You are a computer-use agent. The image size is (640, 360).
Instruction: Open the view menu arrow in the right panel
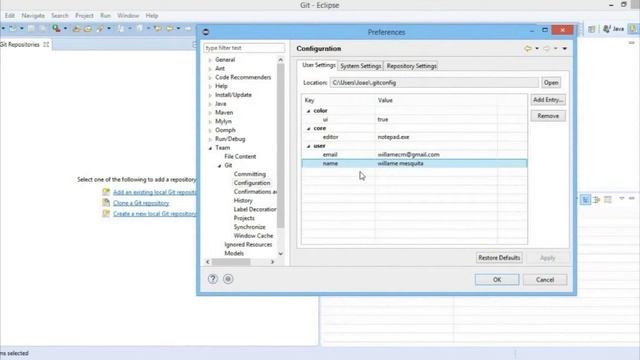tap(622, 198)
